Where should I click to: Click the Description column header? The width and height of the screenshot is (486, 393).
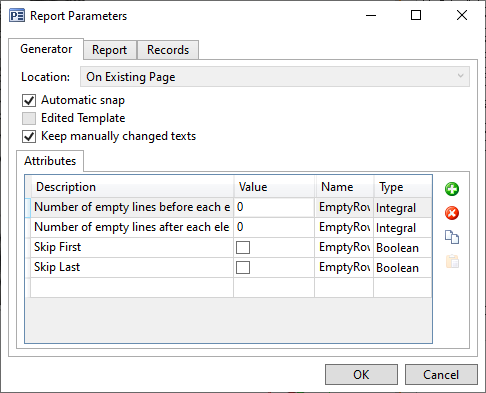(132, 187)
